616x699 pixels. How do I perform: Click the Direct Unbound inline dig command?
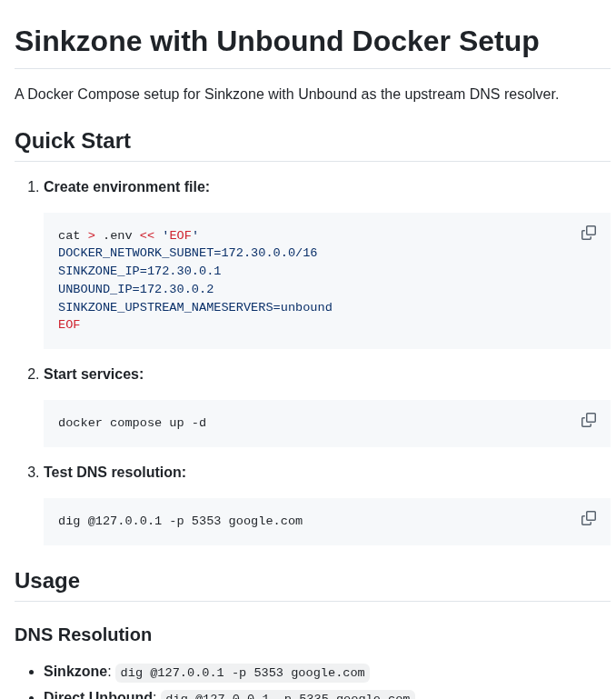click(x=287, y=695)
